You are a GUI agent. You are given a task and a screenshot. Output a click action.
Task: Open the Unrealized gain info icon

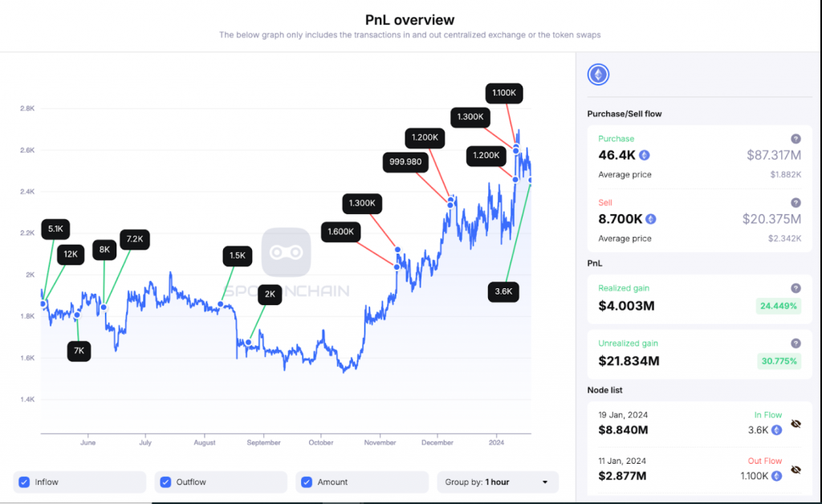point(796,343)
